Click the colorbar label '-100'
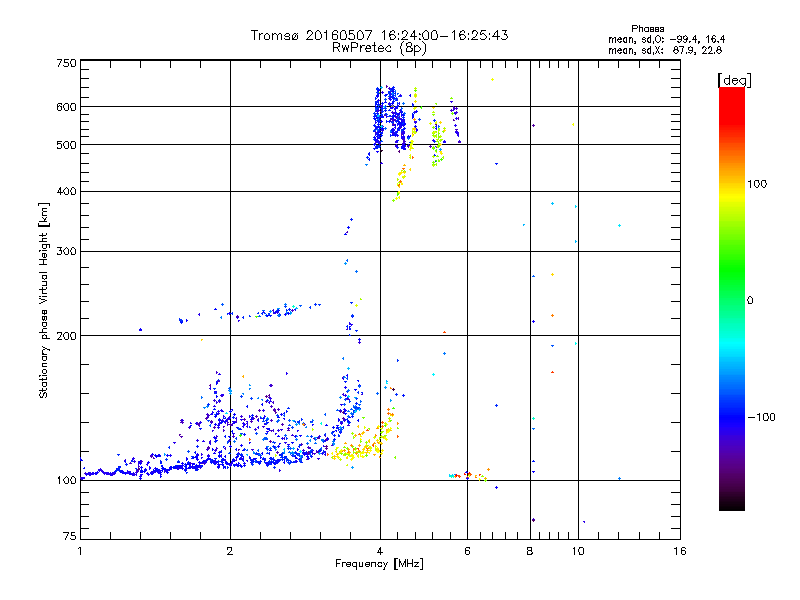 click(761, 417)
